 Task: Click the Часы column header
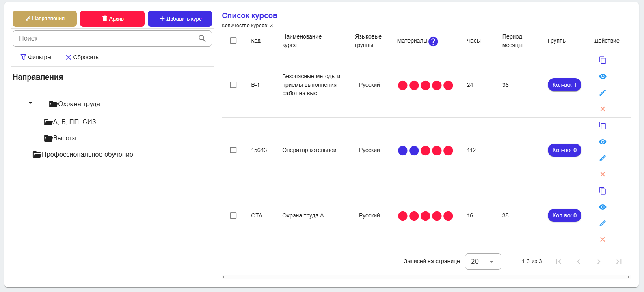[473, 41]
